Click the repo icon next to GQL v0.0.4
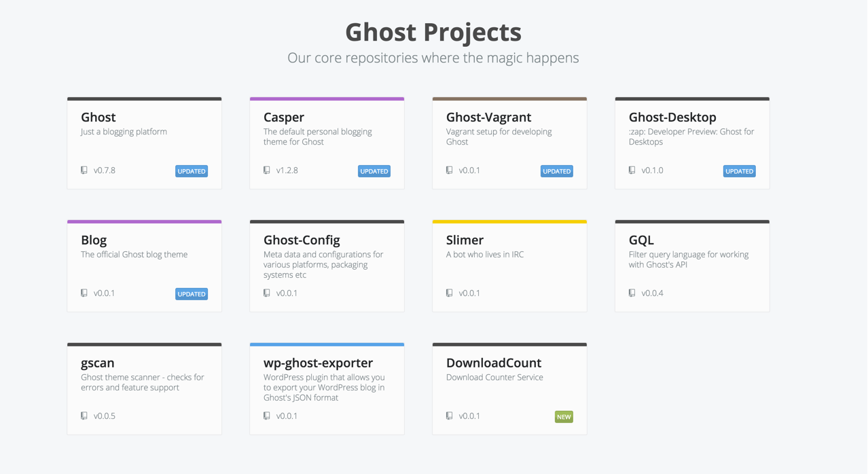 pos(632,293)
